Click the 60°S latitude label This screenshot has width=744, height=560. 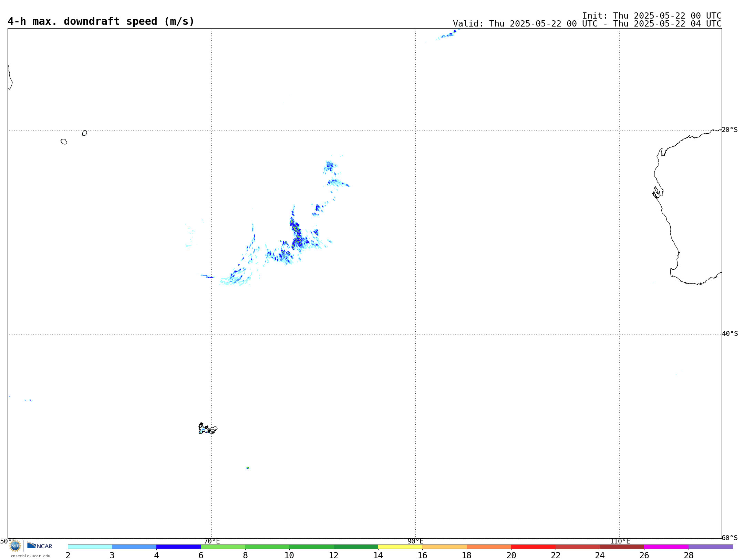(x=730, y=538)
